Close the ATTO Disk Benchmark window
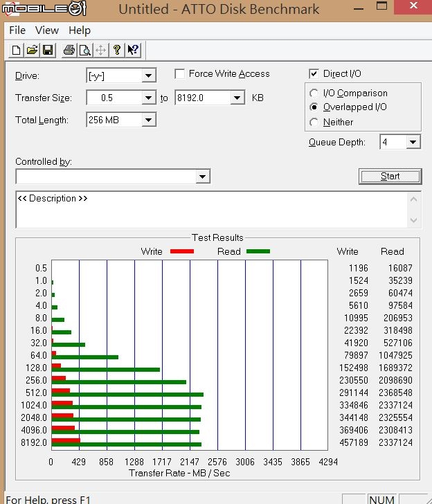Screen dimensions: 432x504 click(413, 6)
